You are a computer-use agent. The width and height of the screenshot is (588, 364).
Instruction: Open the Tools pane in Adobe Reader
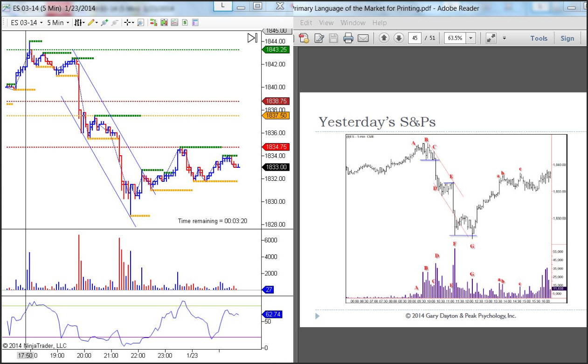539,38
